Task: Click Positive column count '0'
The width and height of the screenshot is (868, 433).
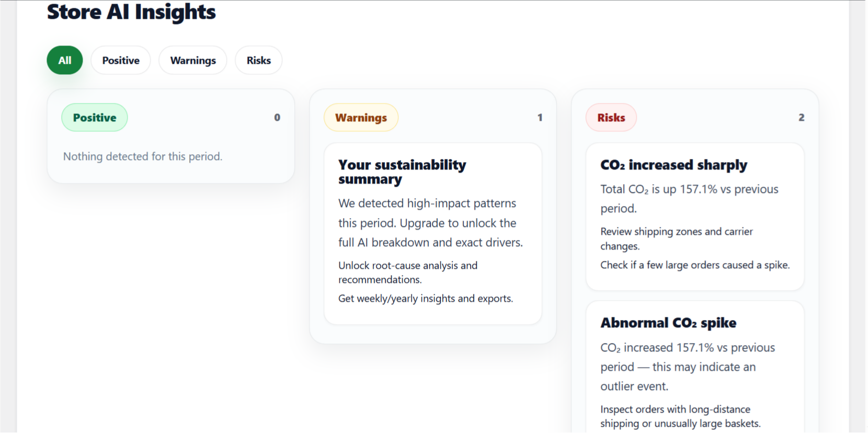Action: click(277, 118)
